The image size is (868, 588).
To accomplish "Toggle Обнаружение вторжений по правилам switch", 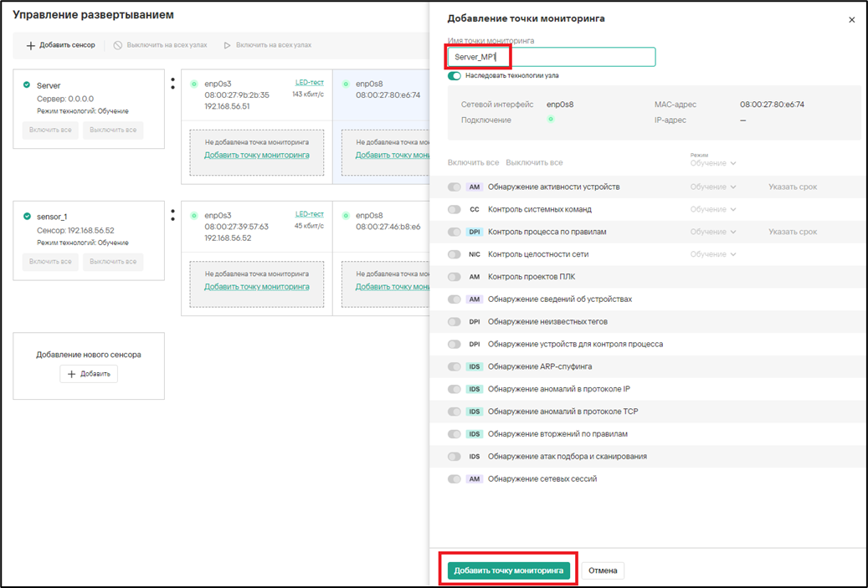I will 454,434.
